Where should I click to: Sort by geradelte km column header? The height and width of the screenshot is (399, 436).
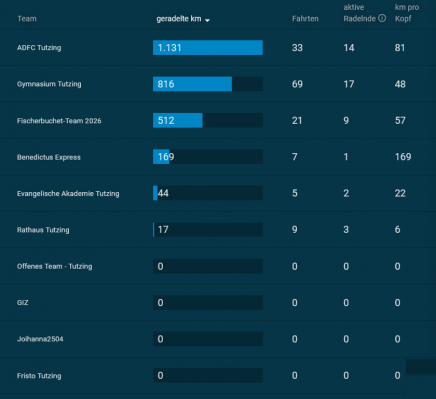tap(179, 19)
